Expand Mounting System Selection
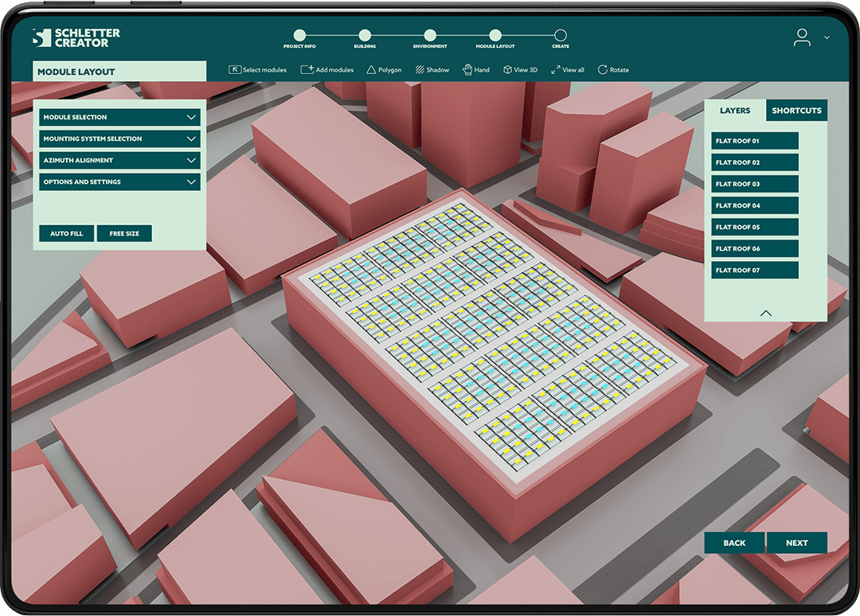The width and height of the screenshot is (860, 616). pyautogui.click(x=119, y=138)
